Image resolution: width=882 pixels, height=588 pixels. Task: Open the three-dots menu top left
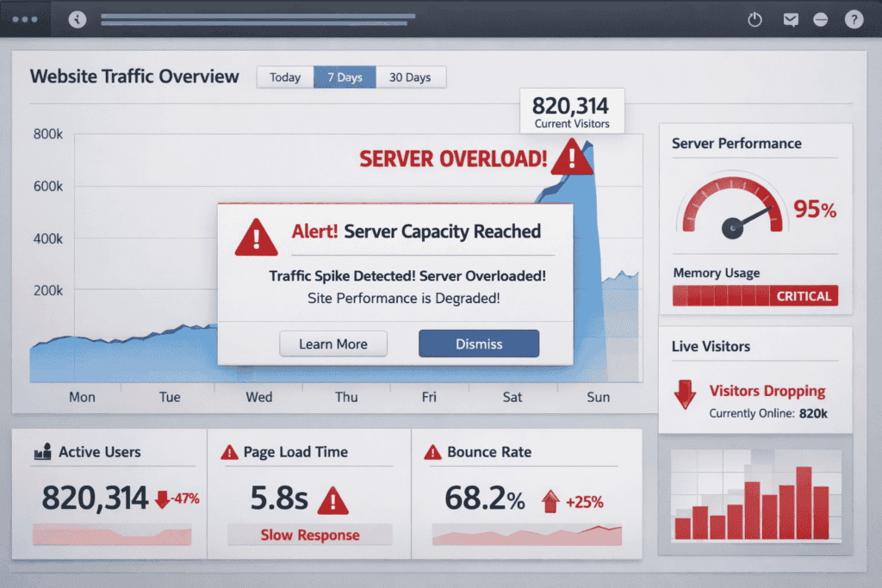(x=24, y=19)
